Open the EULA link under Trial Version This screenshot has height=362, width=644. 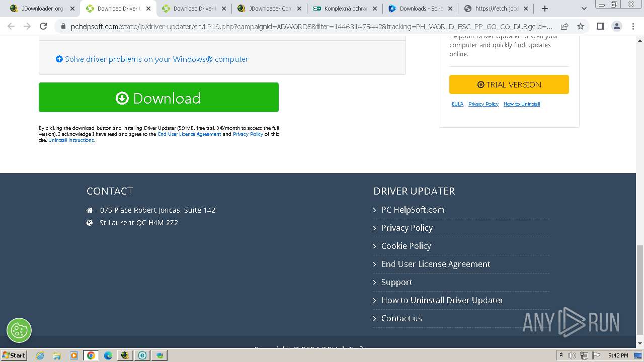(x=457, y=104)
